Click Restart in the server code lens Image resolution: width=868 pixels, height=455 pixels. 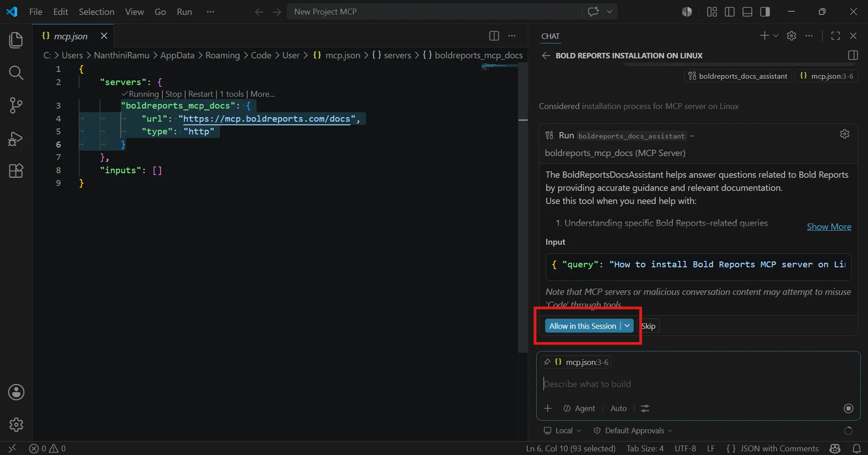200,94
